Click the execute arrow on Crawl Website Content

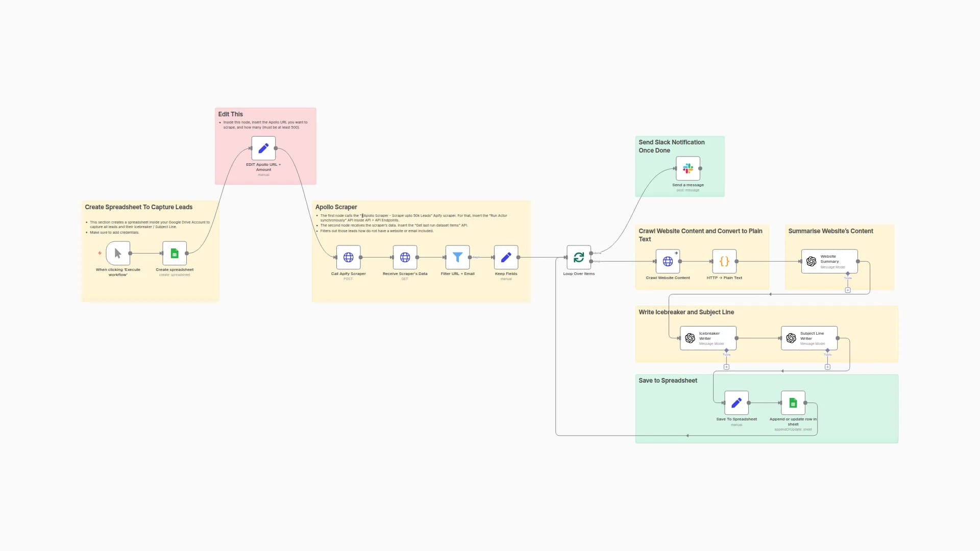pyautogui.click(x=676, y=252)
